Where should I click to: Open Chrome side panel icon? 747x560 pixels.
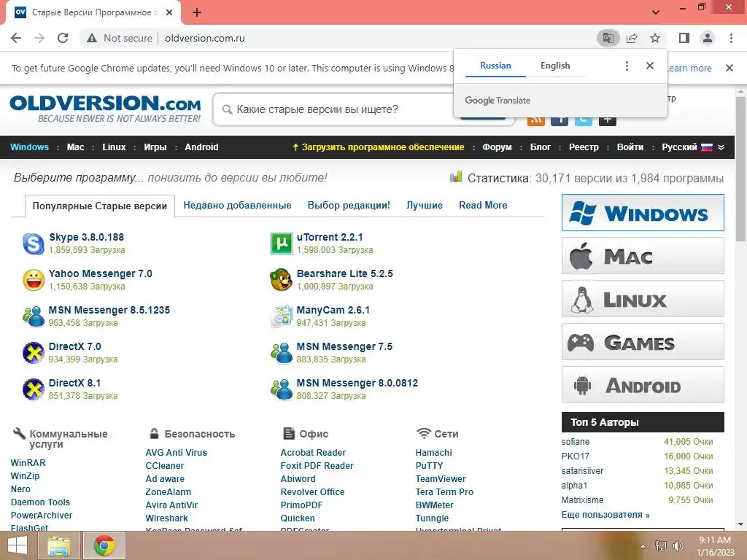tap(684, 38)
